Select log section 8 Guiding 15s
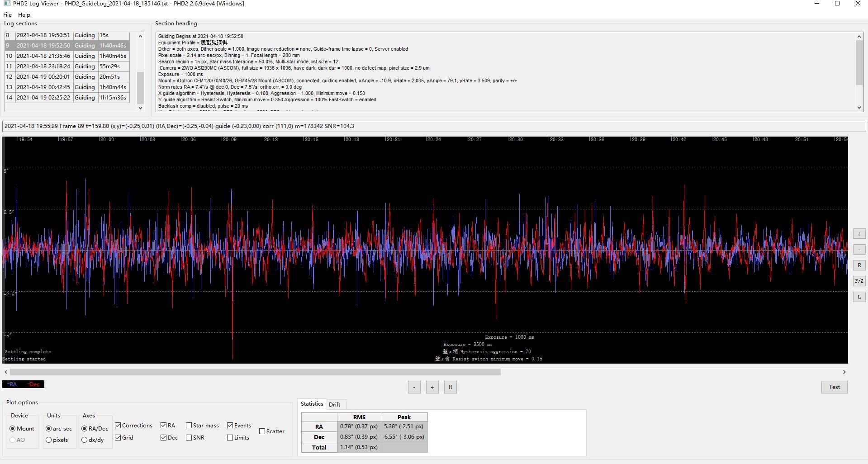Viewport: 868px width, 464px height. (67, 35)
